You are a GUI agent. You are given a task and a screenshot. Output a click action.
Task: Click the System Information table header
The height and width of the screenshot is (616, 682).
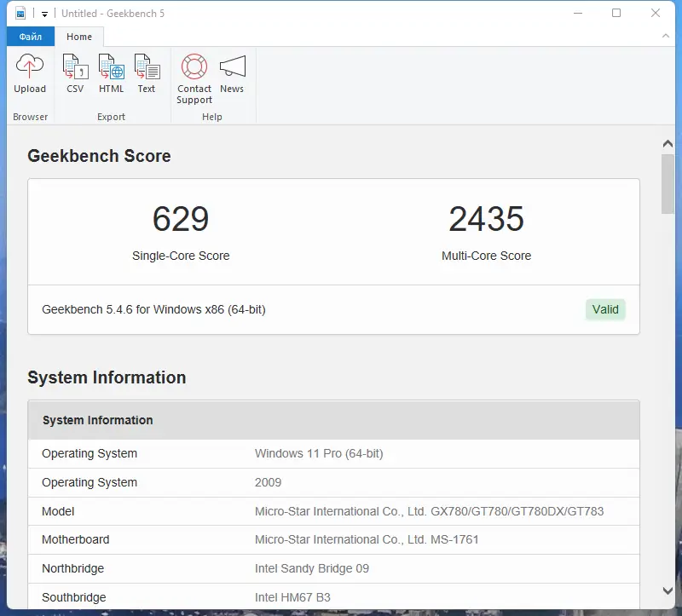tap(333, 420)
